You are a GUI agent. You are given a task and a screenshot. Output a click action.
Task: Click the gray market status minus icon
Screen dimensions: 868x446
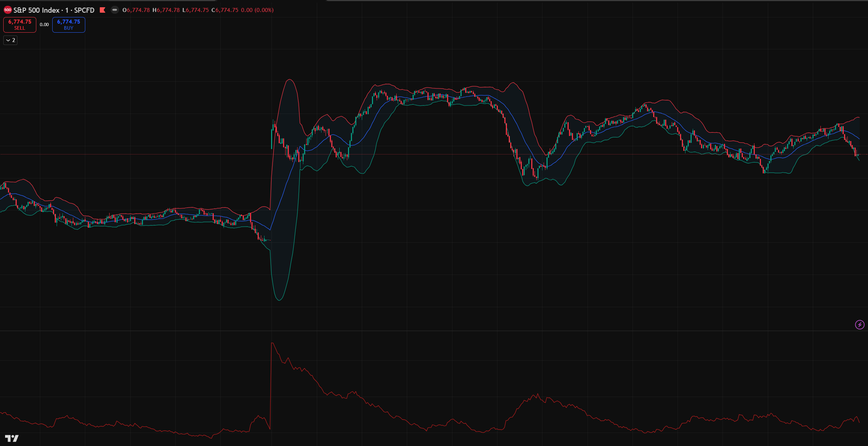pos(115,10)
